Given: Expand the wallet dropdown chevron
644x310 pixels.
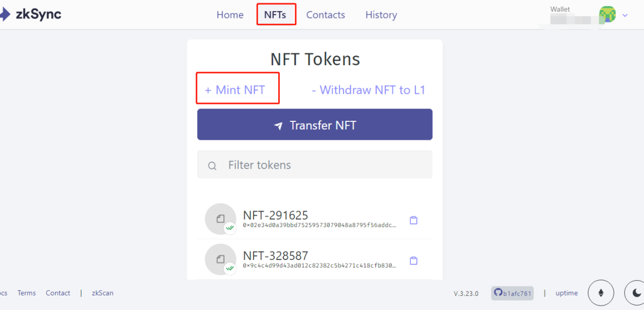Looking at the screenshot, I should pos(625,15).
